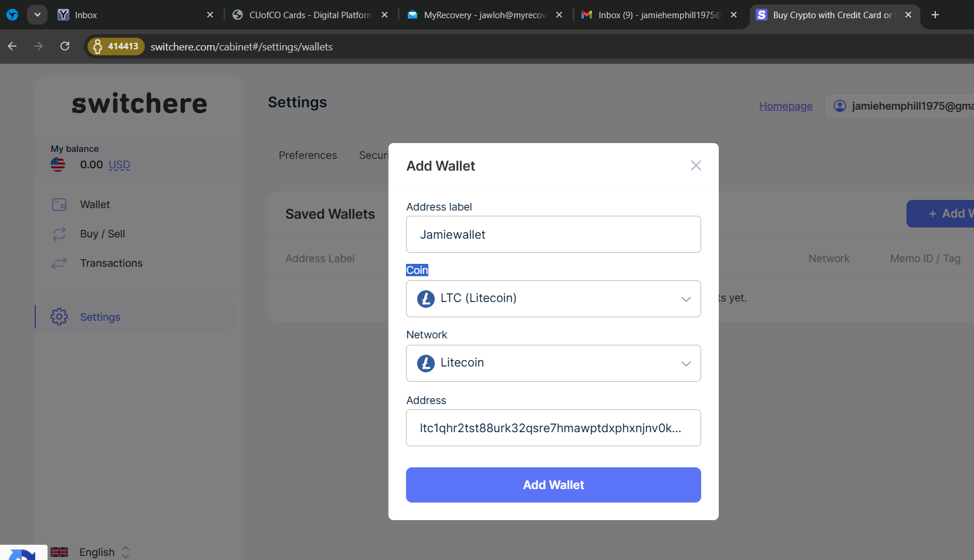Click the Wallet icon in sidebar
Screen dimensions: 974x560
coord(59,205)
